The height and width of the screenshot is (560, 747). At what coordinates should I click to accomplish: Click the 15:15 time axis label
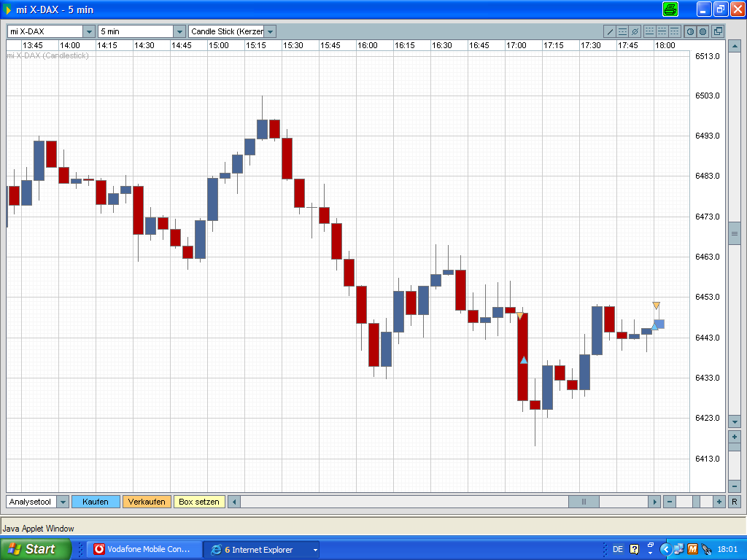pyautogui.click(x=256, y=45)
